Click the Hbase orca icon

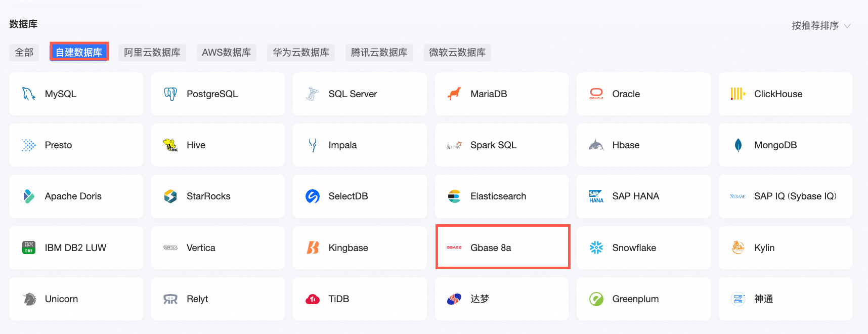[x=596, y=145]
